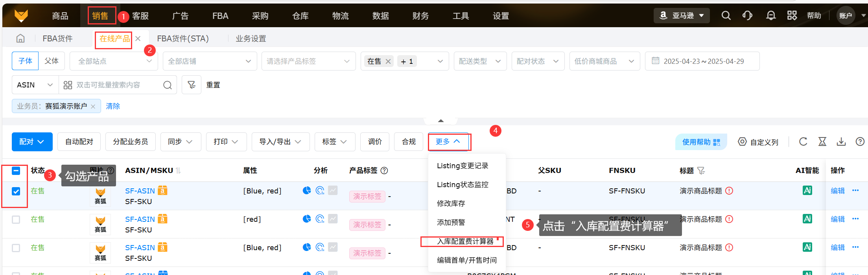868x275 pixels.
Task: Close the 在线产品 tab
Action: (x=138, y=39)
